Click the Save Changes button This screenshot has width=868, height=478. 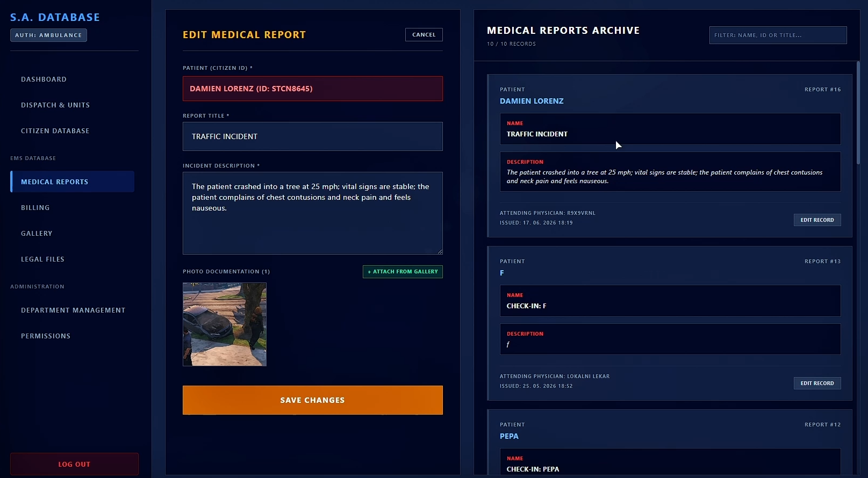(x=312, y=400)
